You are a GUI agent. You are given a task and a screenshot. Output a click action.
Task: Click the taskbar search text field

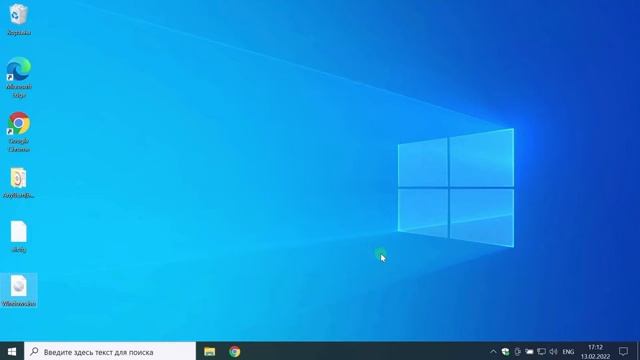click(110, 351)
